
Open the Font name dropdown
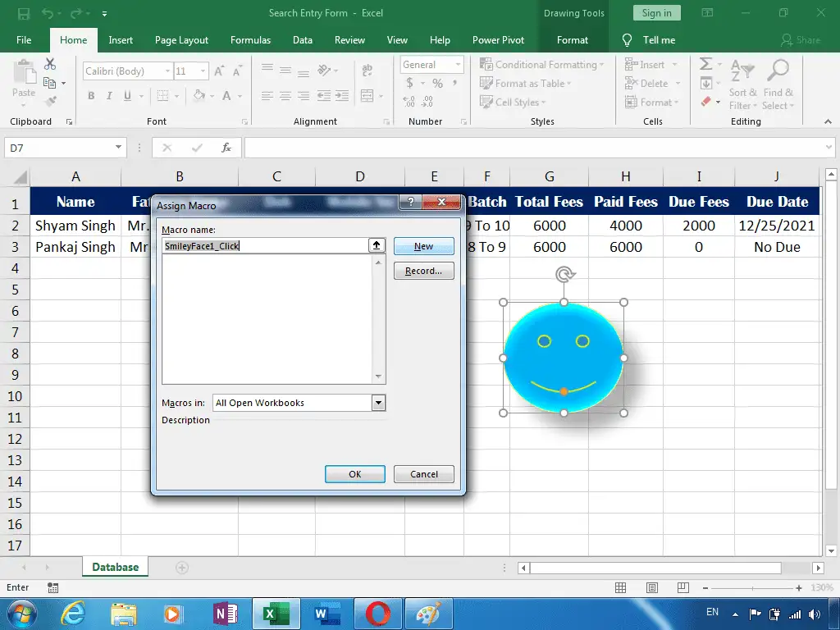click(167, 71)
